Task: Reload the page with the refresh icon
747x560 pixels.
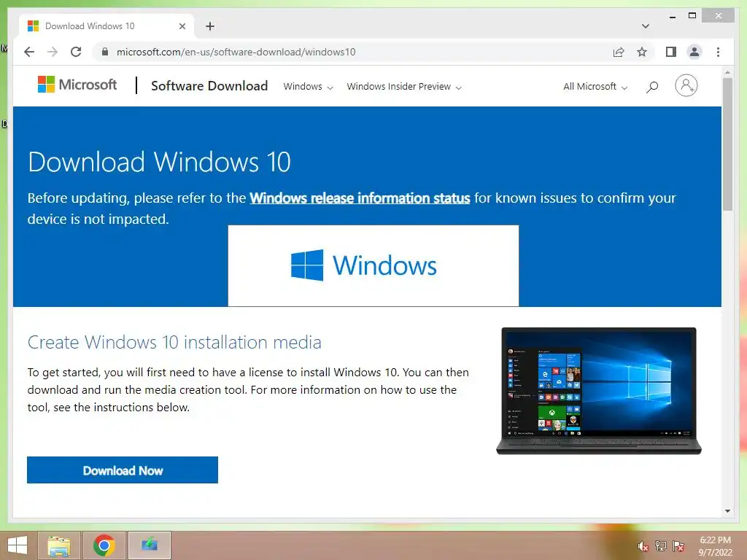Action: coord(76,52)
